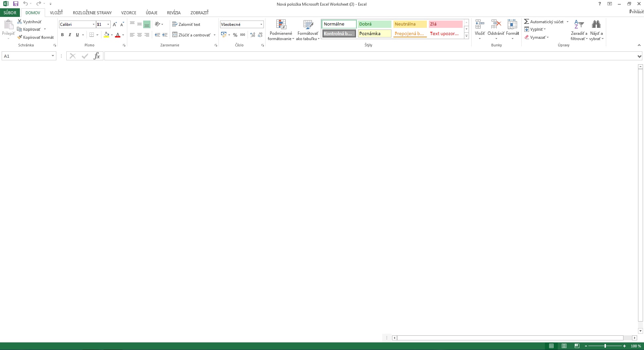Toggle Bold formatting
Viewport: 644px width, 350px height.
[62, 35]
